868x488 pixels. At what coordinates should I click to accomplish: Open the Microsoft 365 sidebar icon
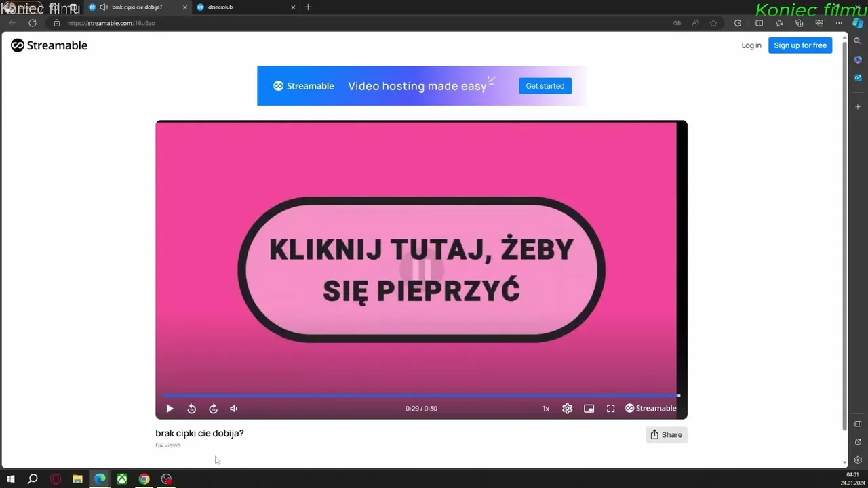858,60
